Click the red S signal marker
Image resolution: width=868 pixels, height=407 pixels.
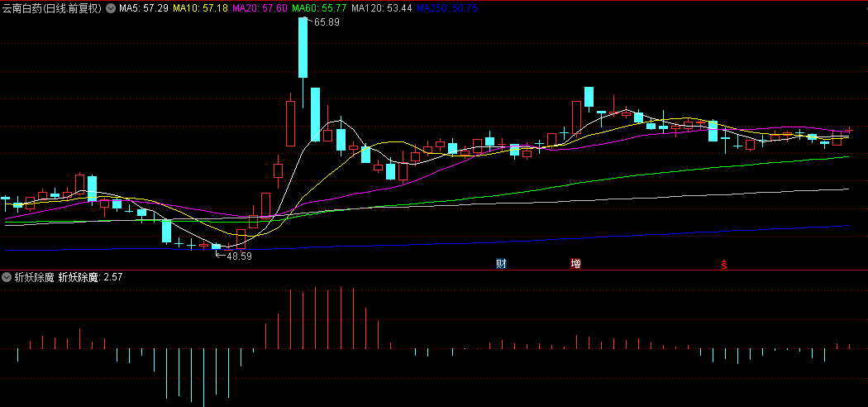[x=723, y=265]
